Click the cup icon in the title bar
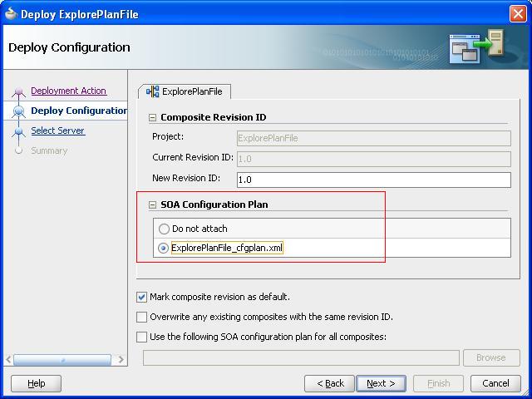Screen dimensions: 532x399 coord(11,13)
